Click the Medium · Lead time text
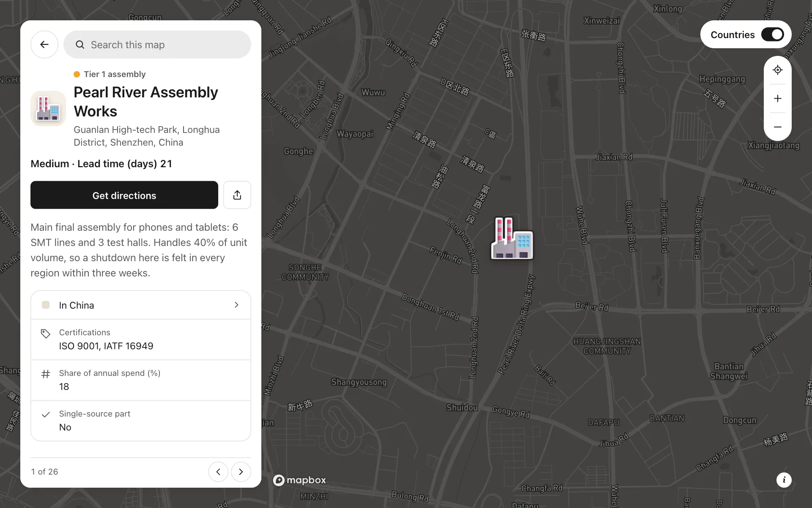The image size is (812, 508). 101,164
